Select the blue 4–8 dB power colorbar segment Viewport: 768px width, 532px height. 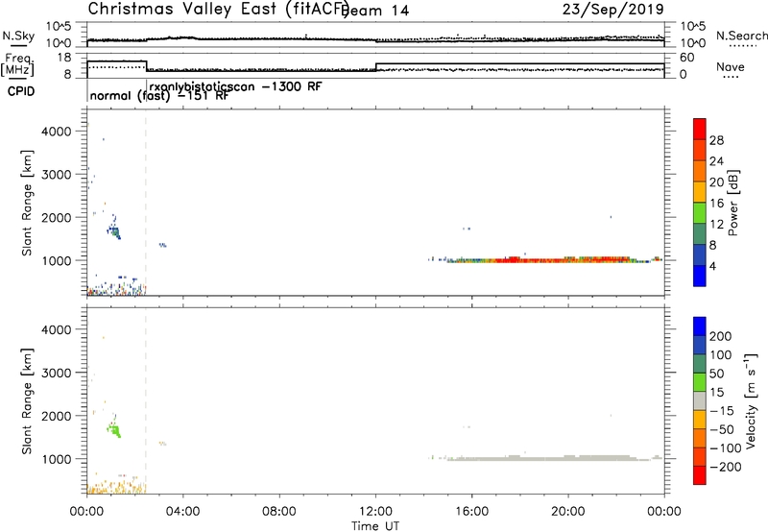[700, 254]
